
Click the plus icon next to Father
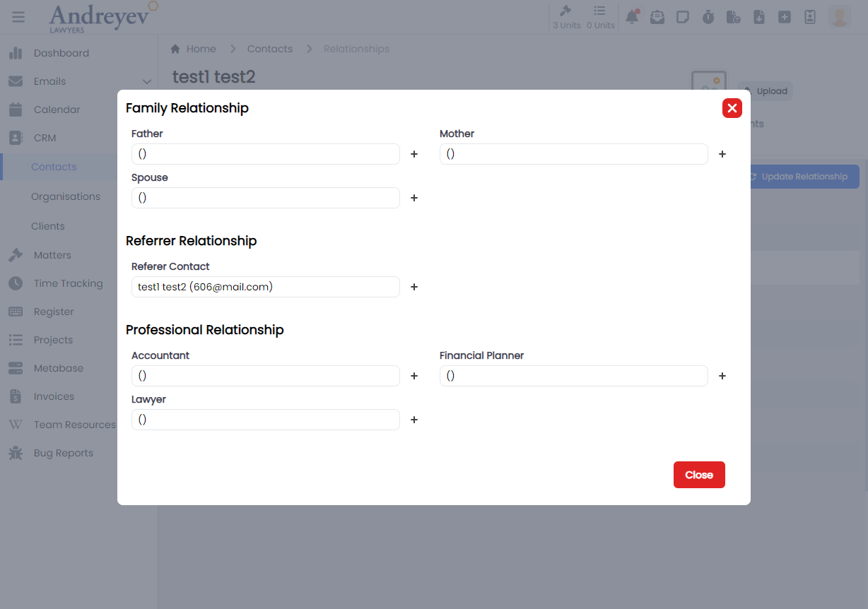pos(414,154)
